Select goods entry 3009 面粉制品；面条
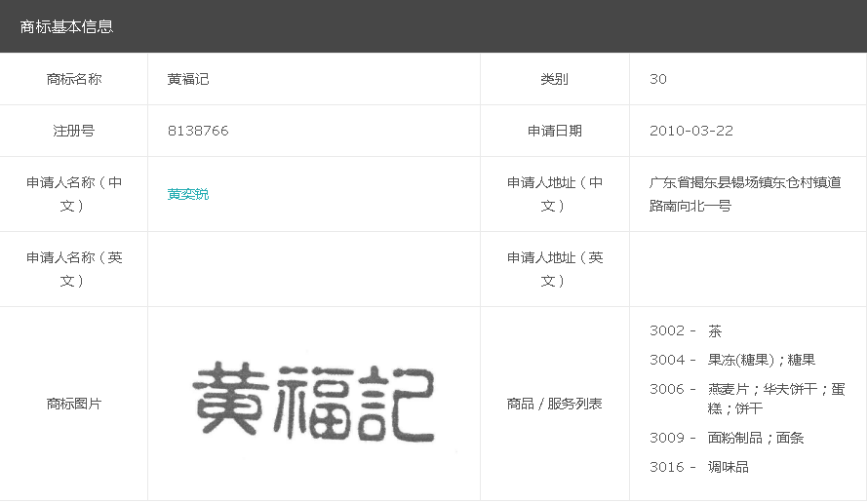This screenshot has width=868, height=503. (727, 438)
